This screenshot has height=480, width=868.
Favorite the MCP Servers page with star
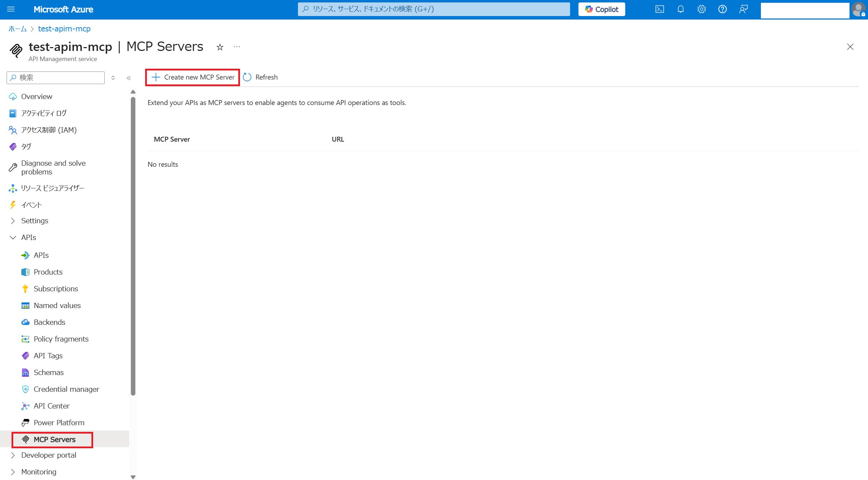click(220, 47)
